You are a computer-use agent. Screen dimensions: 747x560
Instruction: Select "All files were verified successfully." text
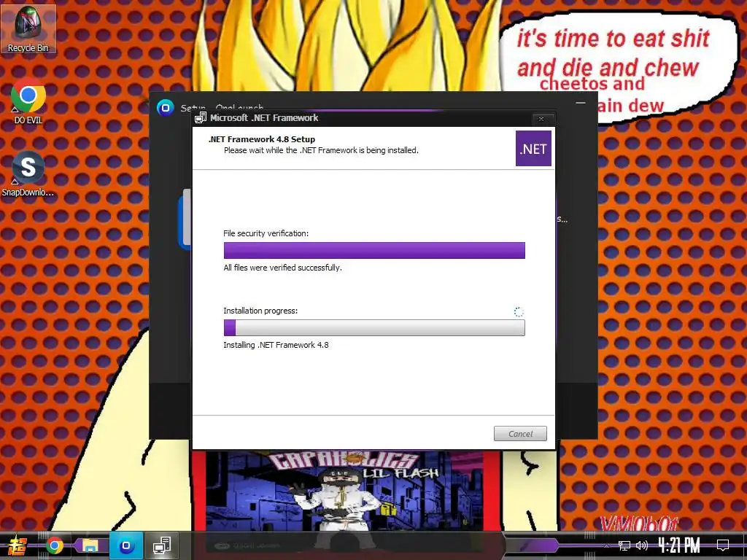[283, 268]
